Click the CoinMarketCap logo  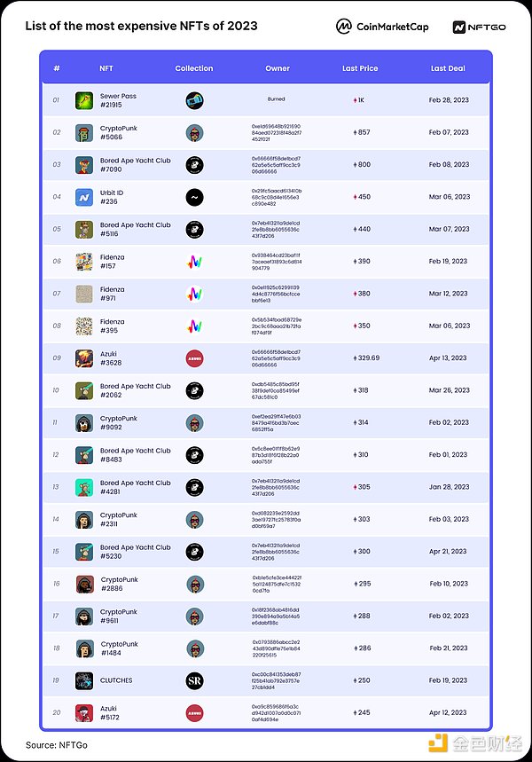pos(382,27)
